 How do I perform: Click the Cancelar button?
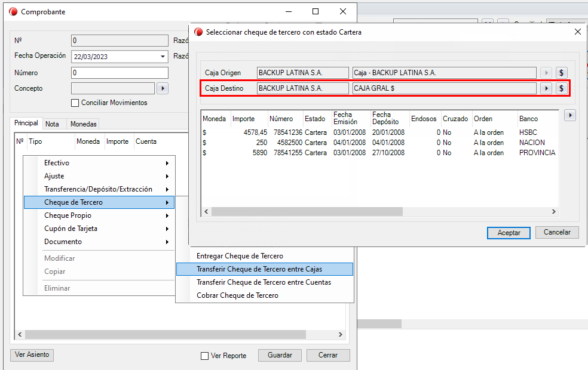click(557, 232)
